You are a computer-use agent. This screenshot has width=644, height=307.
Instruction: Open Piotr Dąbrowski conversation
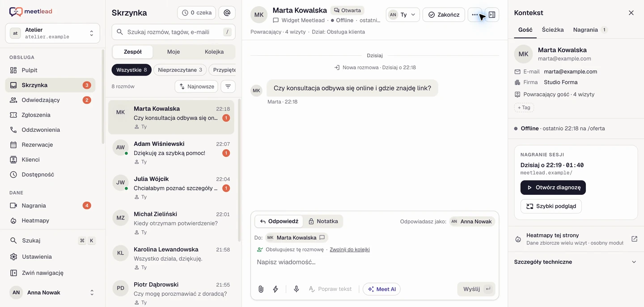[171, 293]
